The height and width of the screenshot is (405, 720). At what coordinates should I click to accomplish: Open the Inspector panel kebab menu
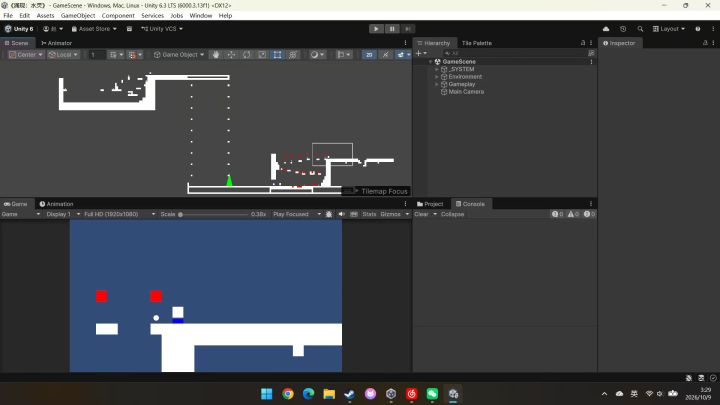click(x=713, y=43)
